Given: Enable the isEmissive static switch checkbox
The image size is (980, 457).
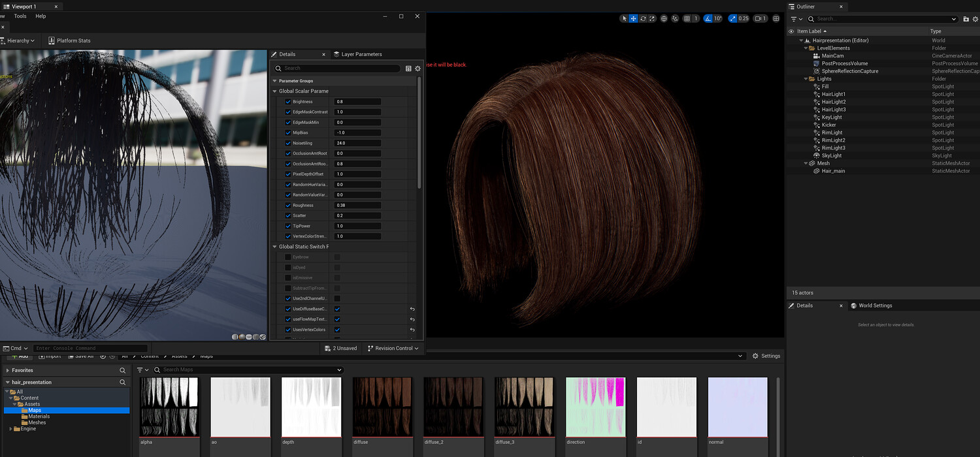Looking at the screenshot, I should (x=288, y=277).
